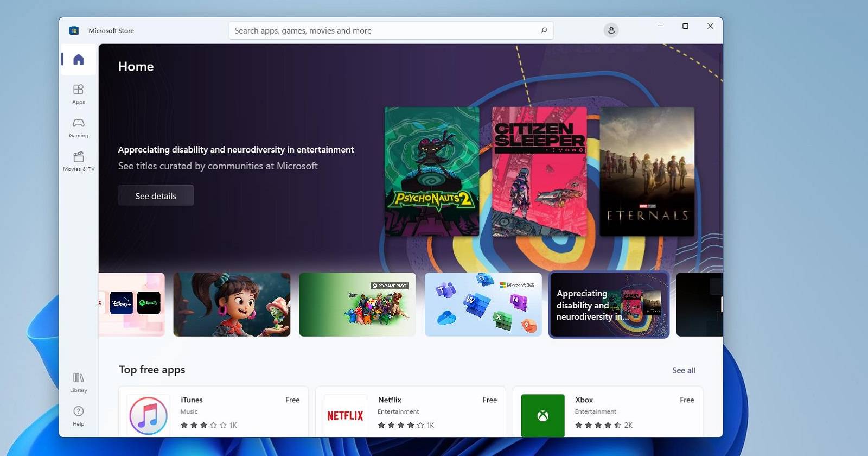The height and width of the screenshot is (456, 868).
Task: Open the iTunes app title
Action: point(192,400)
